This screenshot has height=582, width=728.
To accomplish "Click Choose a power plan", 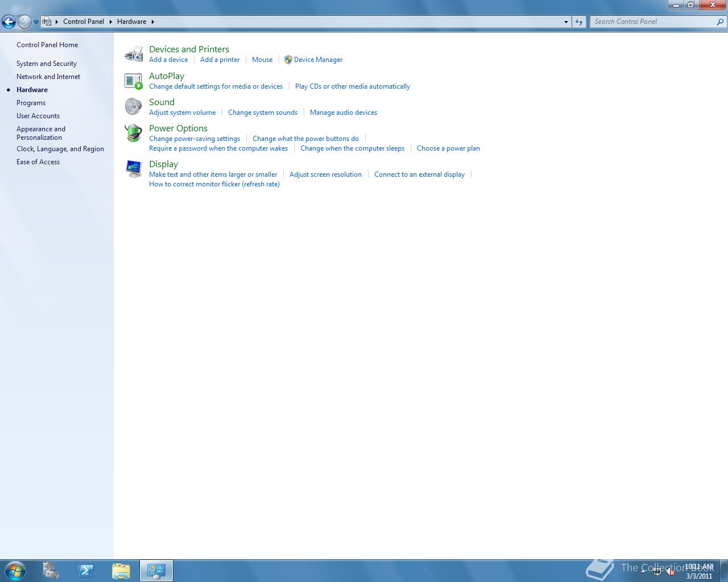I will (448, 148).
